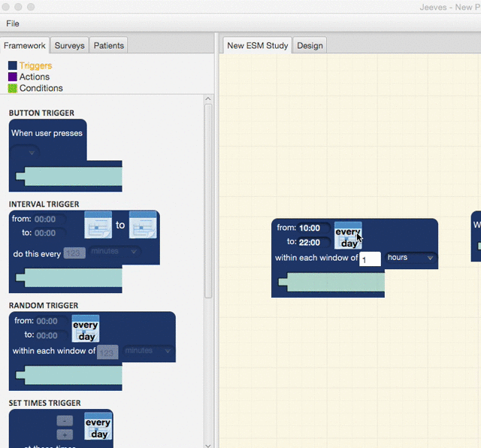Open the Button Trigger 'When user presses' dropdown

[25, 152]
